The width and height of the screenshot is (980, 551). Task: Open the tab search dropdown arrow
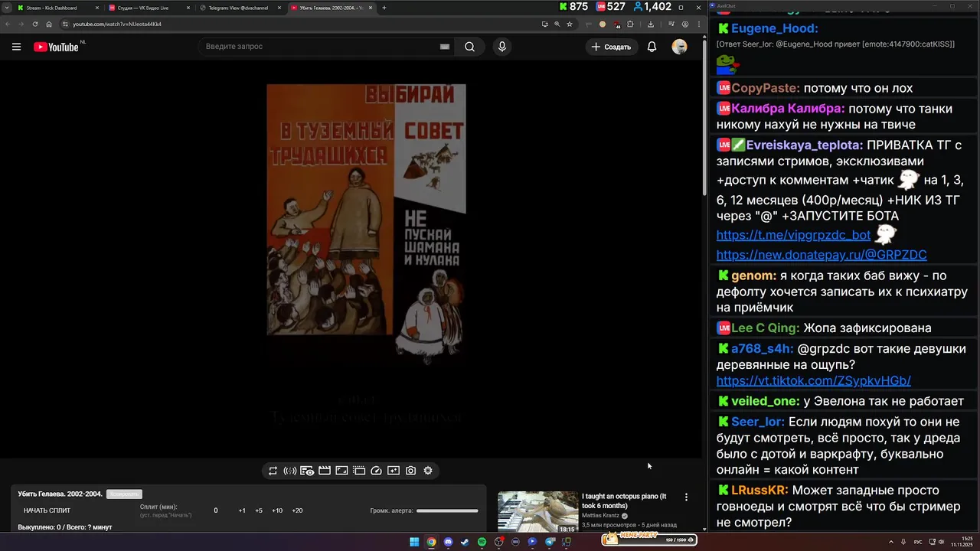6,8
